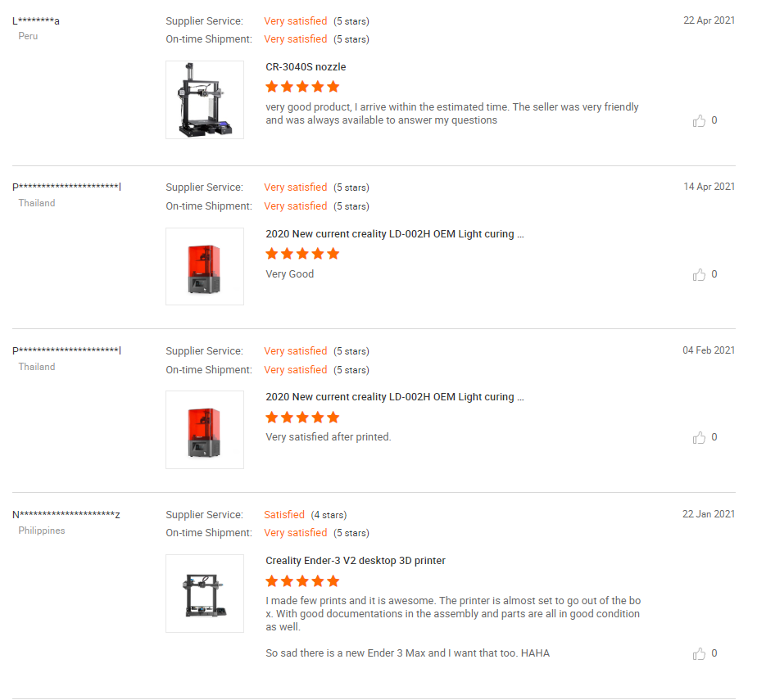Open LD-002H product title link dated 04 Feb
Viewport: 757px width, 700px height.
click(x=395, y=397)
